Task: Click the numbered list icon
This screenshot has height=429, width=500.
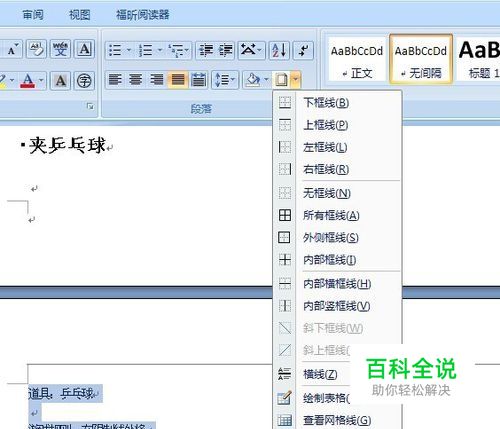Action: pyautogui.click(x=146, y=50)
